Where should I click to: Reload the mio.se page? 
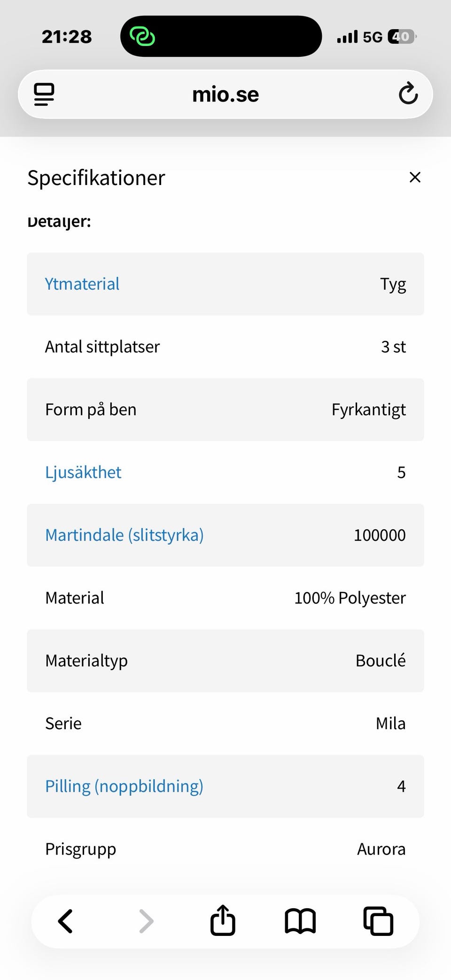point(408,93)
